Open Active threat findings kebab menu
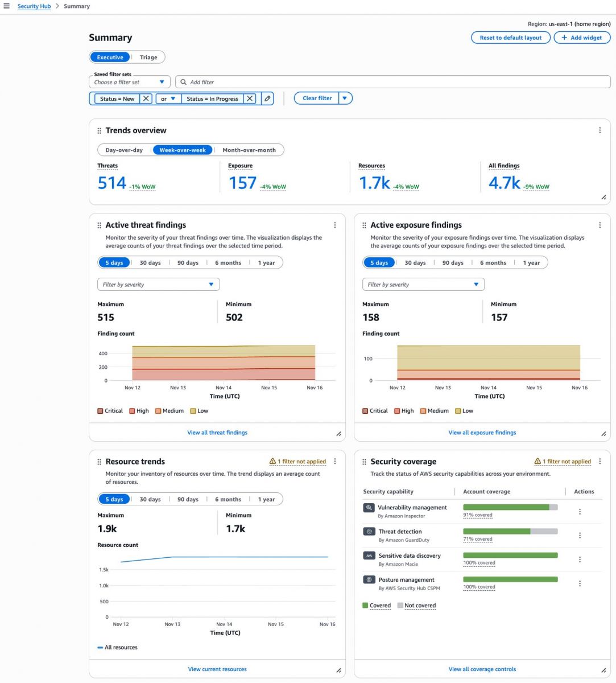The image size is (616, 683). pos(334,225)
